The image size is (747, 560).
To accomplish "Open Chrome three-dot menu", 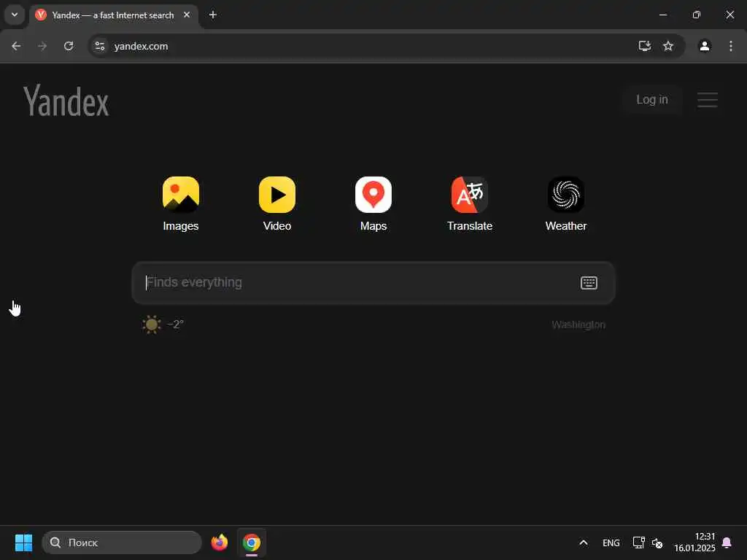I will [731, 46].
